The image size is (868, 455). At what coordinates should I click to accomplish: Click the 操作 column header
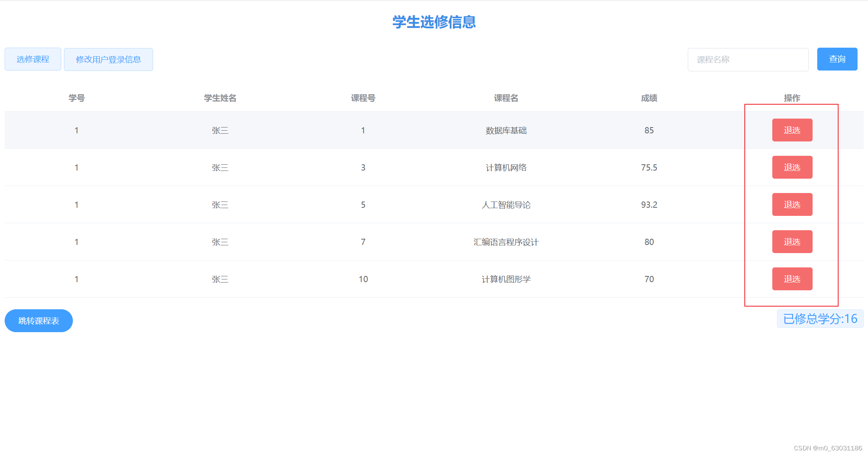tap(792, 98)
